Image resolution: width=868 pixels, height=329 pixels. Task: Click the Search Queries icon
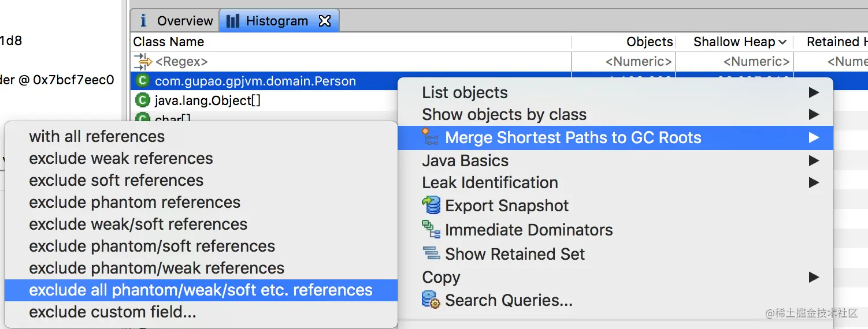click(431, 300)
